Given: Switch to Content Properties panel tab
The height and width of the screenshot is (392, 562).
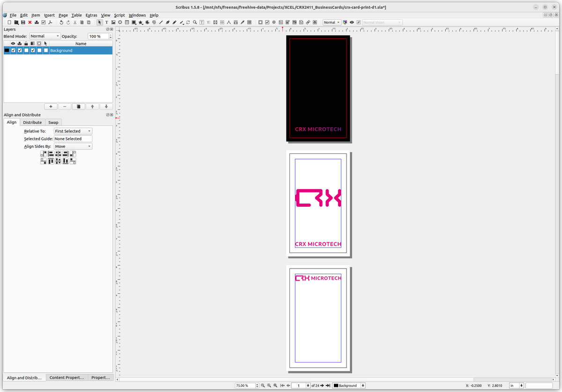Looking at the screenshot, I should pos(67,377).
